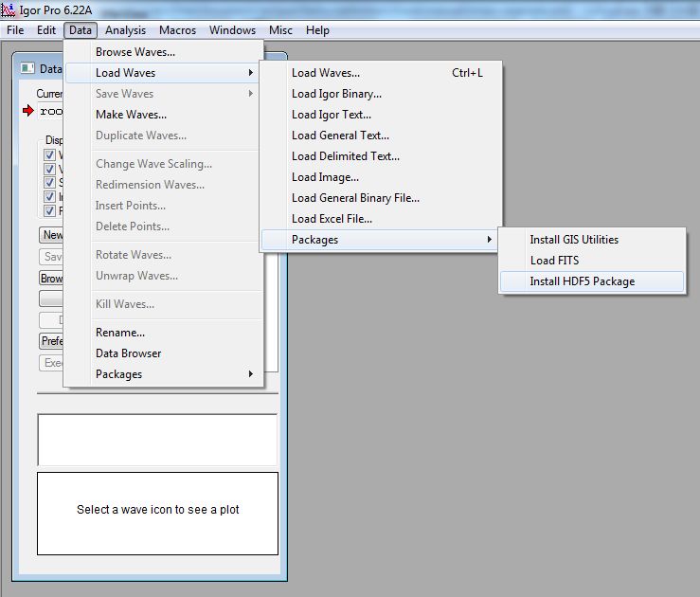Select Make Waves... from Data menu
Image resolution: width=700 pixels, height=597 pixels.
131,115
